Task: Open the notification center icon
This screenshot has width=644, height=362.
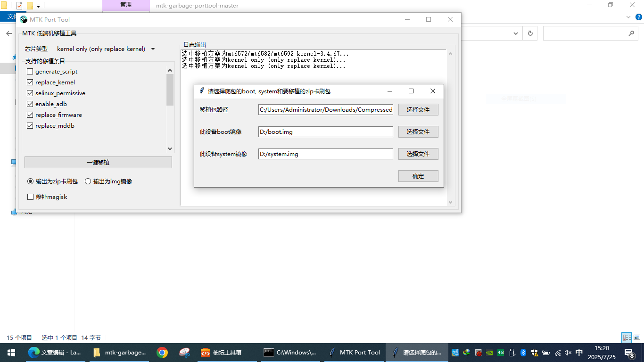Action: [629, 353]
